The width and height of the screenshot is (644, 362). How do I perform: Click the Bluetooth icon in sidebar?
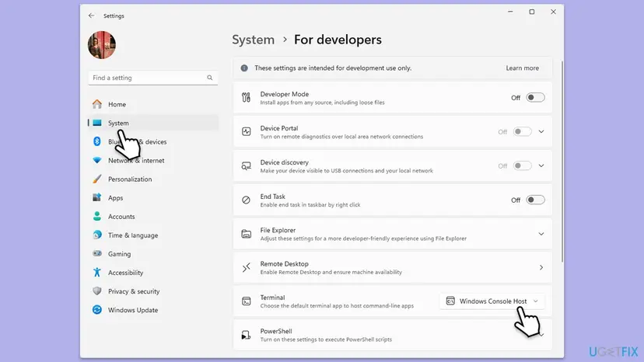coord(97,141)
